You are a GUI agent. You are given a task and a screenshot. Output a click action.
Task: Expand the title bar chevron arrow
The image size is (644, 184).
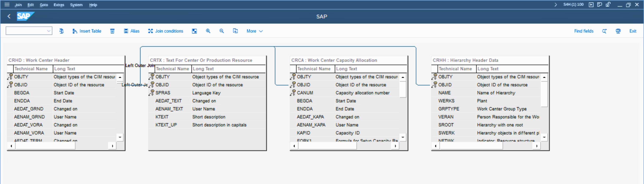pos(555,4)
